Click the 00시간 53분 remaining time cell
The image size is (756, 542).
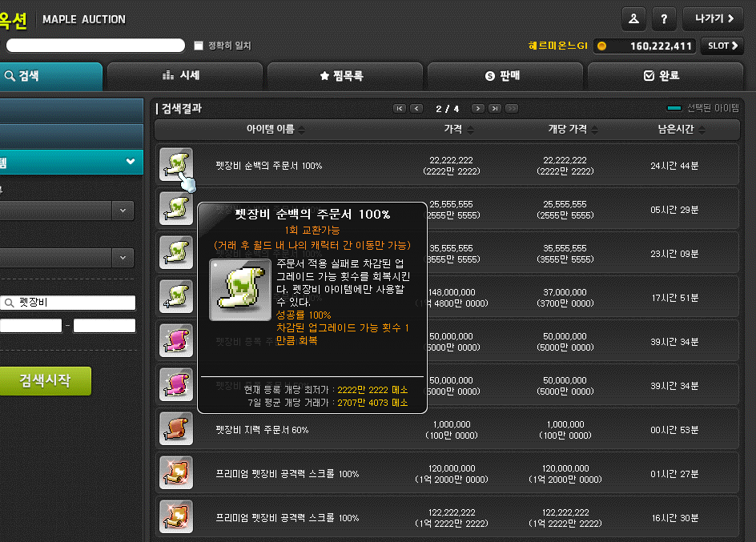674,430
